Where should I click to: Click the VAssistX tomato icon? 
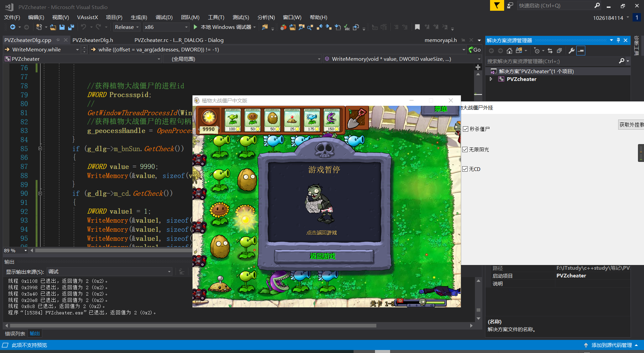tap(283, 27)
